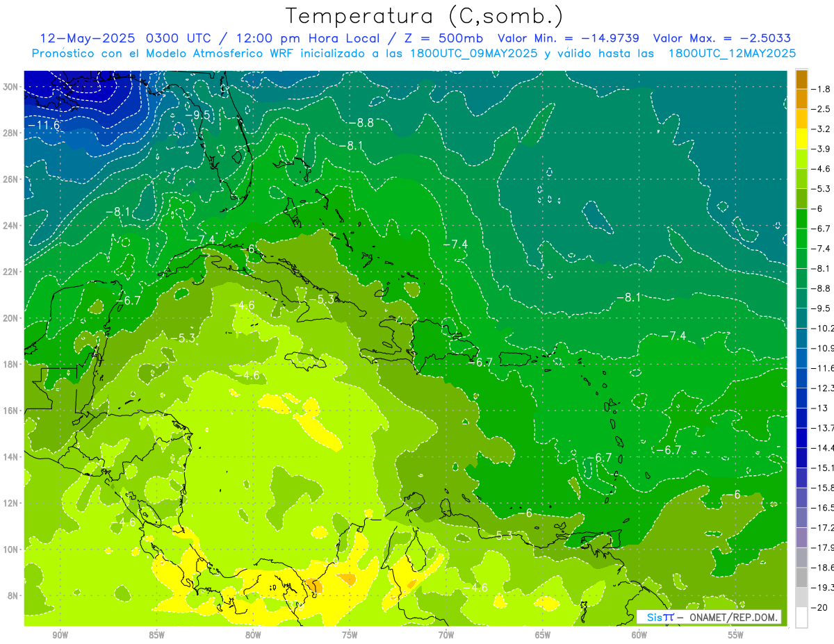
Task: Click the 26N latitude axis label
Action: 11,179
